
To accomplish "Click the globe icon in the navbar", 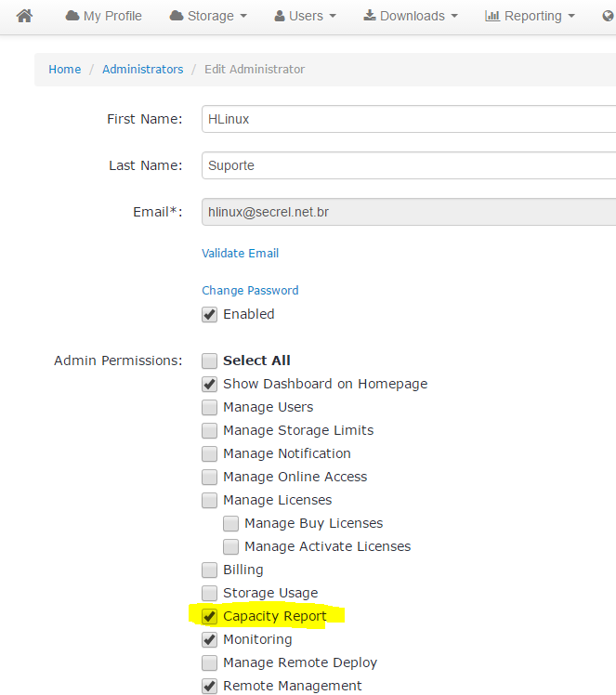I will (608, 16).
